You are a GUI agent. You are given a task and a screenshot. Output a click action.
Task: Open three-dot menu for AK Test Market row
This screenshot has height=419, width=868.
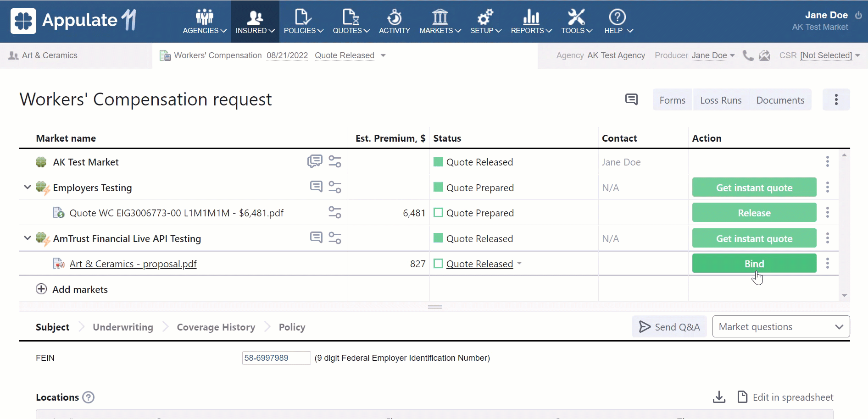pyautogui.click(x=828, y=161)
